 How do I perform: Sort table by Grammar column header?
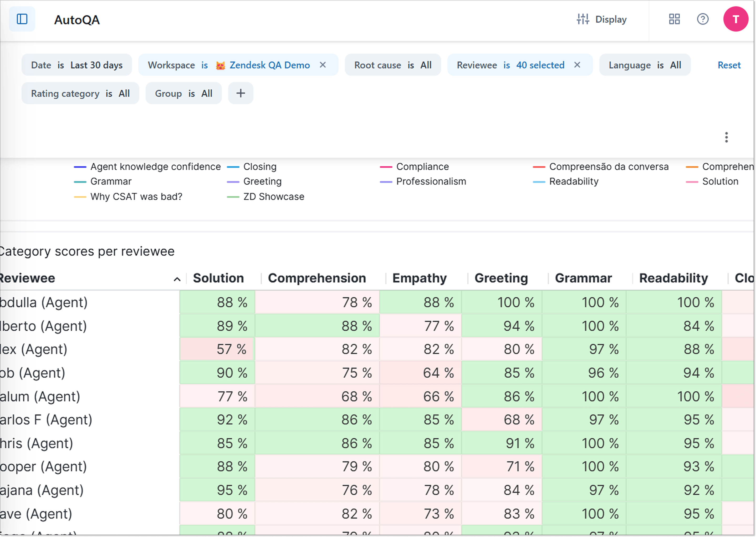[x=584, y=278]
